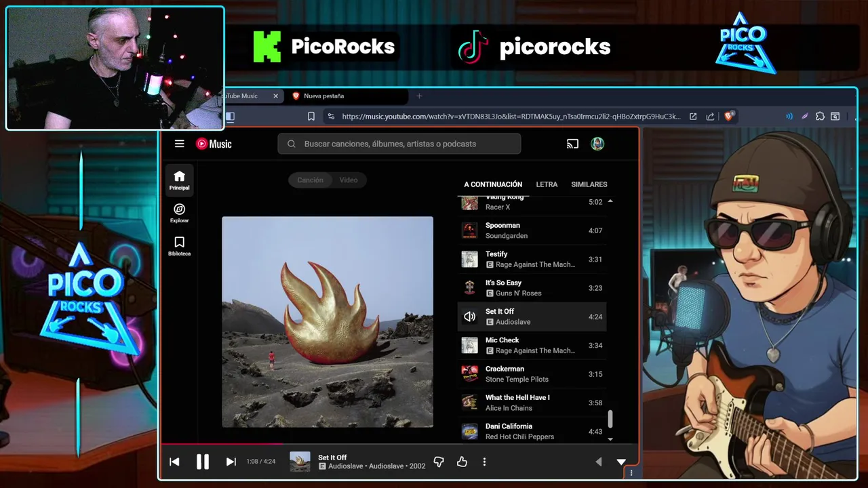Click the search songs input field

point(399,144)
